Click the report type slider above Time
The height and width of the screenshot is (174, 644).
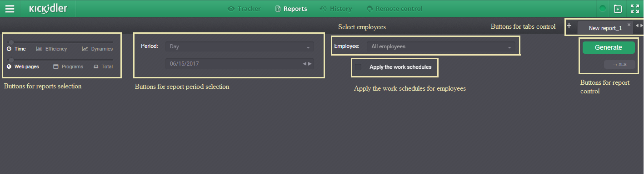pos(60,42)
